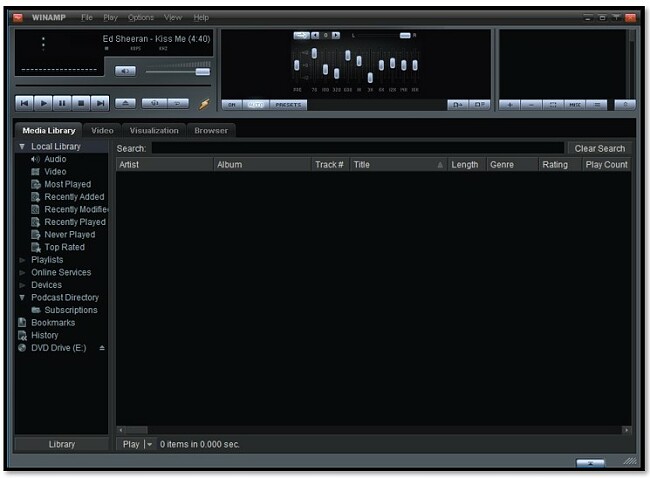This screenshot has width=650, height=478.
Task: Click the playlist vertical scrollbar
Action: pos(631,63)
